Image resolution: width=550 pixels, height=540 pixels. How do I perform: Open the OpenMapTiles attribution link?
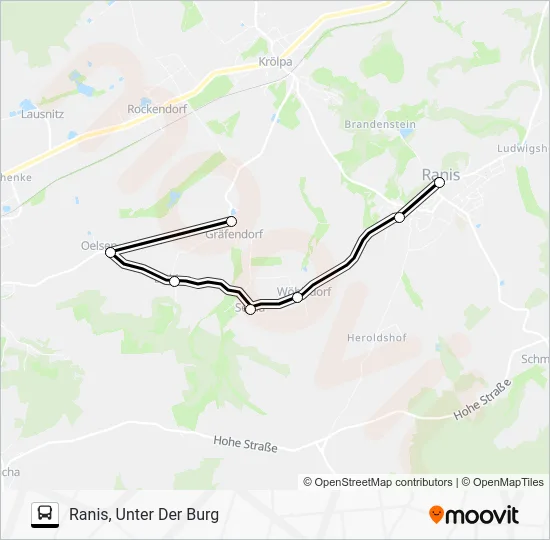[502, 482]
